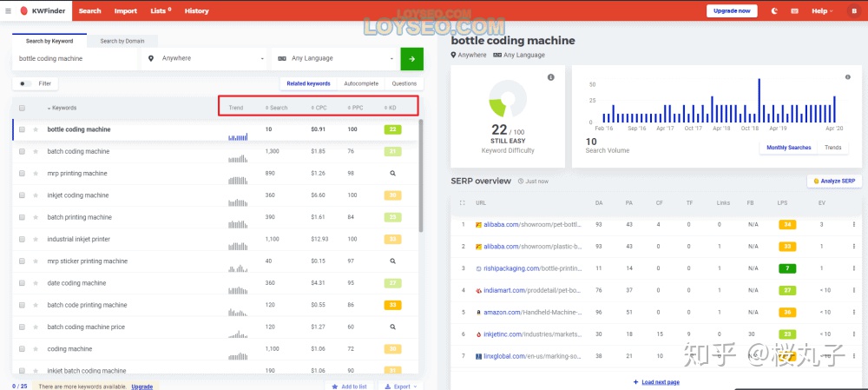Check the bottle coding machine checkbox
The image size is (868, 390).
click(23, 129)
